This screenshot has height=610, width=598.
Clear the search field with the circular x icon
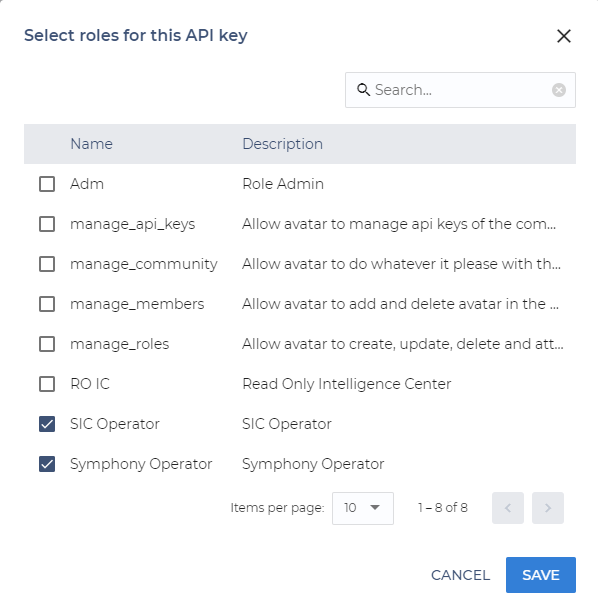click(x=559, y=90)
